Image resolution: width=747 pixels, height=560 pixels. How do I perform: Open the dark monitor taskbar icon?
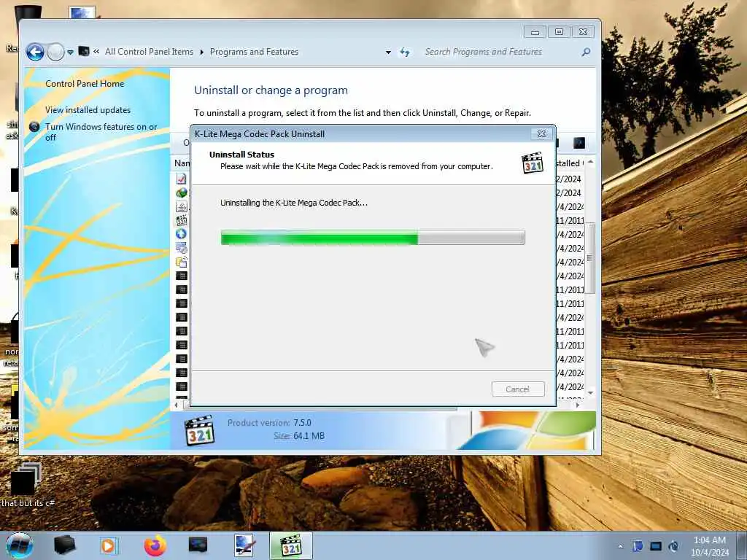(x=198, y=545)
